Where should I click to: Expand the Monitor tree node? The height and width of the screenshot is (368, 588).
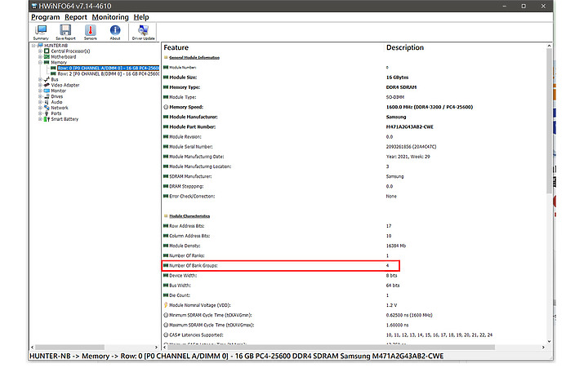pos(40,91)
